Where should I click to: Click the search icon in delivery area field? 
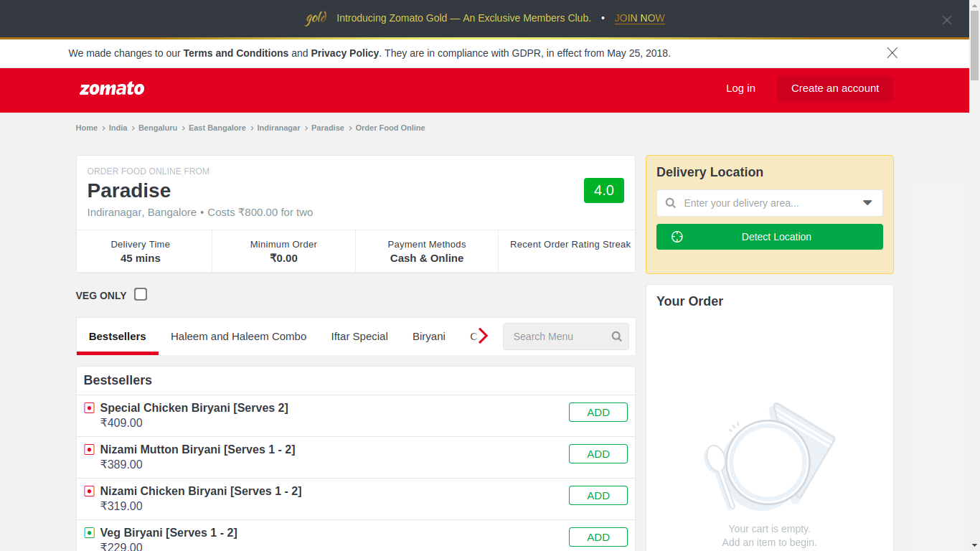point(671,203)
